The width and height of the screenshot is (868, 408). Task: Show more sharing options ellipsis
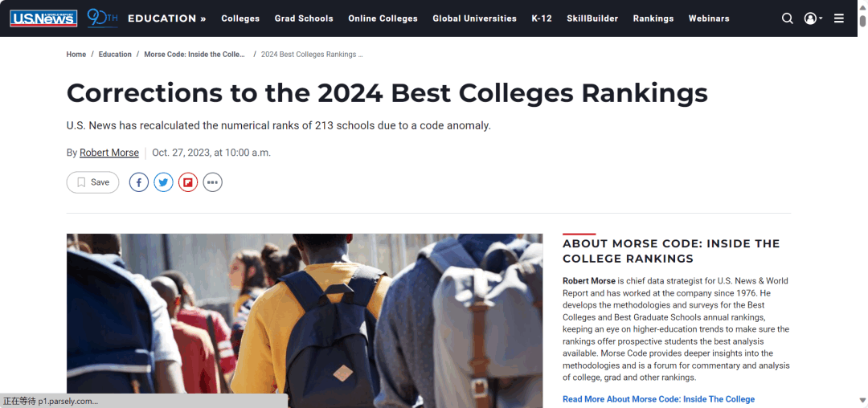click(x=212, y=182)
